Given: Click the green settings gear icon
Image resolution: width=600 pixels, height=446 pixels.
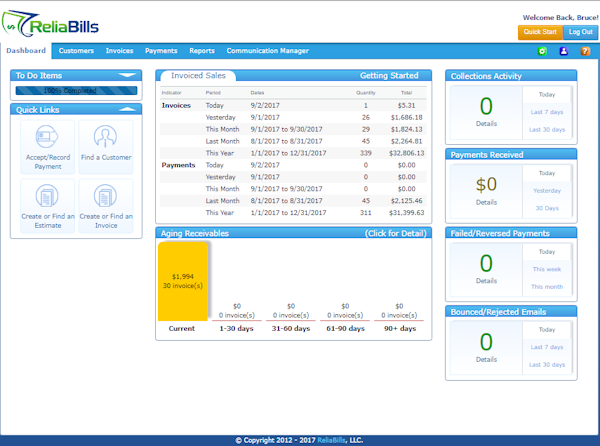Looking at the screenshot, I should [542, 51].
